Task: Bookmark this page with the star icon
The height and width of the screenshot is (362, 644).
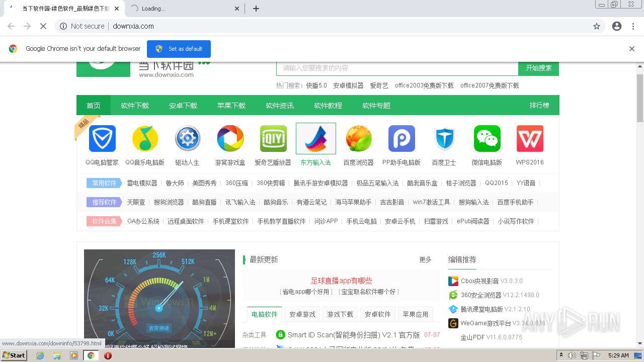Action: point(597,26)
